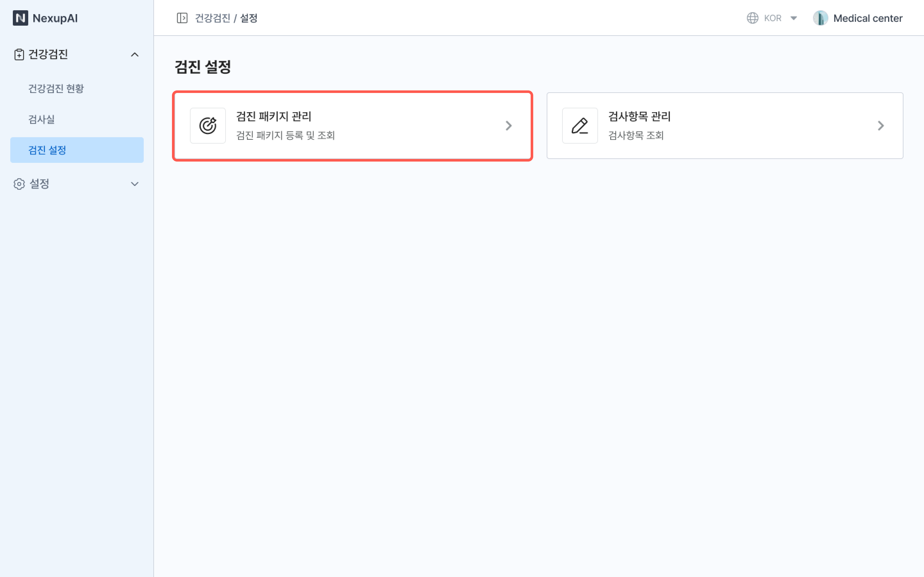This screenshot has width=924, height=577.
Task: Click chevron arrow on 검진 패키지 관리
Action: coord(509,126)
